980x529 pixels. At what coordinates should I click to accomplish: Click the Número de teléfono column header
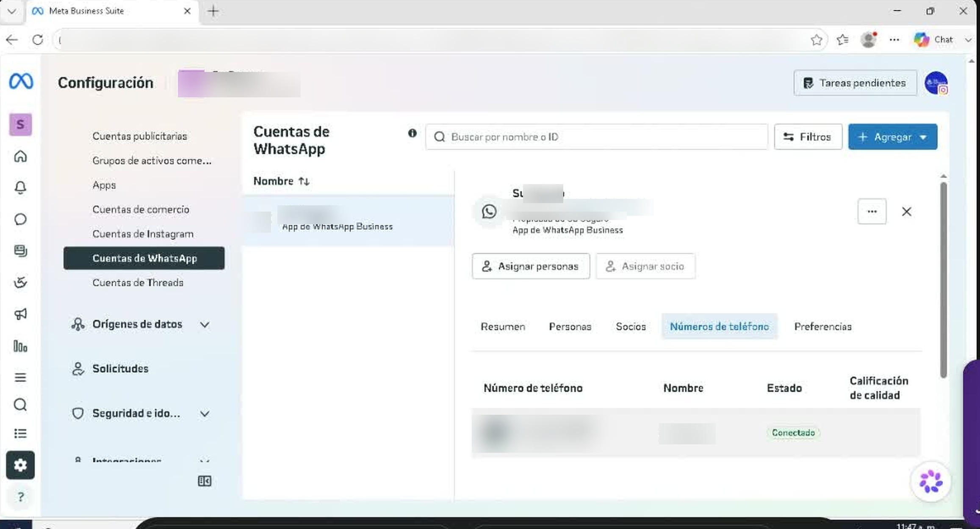(533, 388)
